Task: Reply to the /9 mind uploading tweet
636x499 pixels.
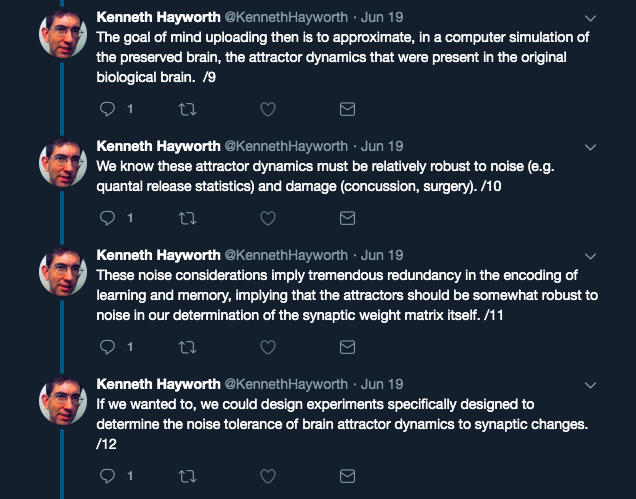Action: tap(107, 109)
